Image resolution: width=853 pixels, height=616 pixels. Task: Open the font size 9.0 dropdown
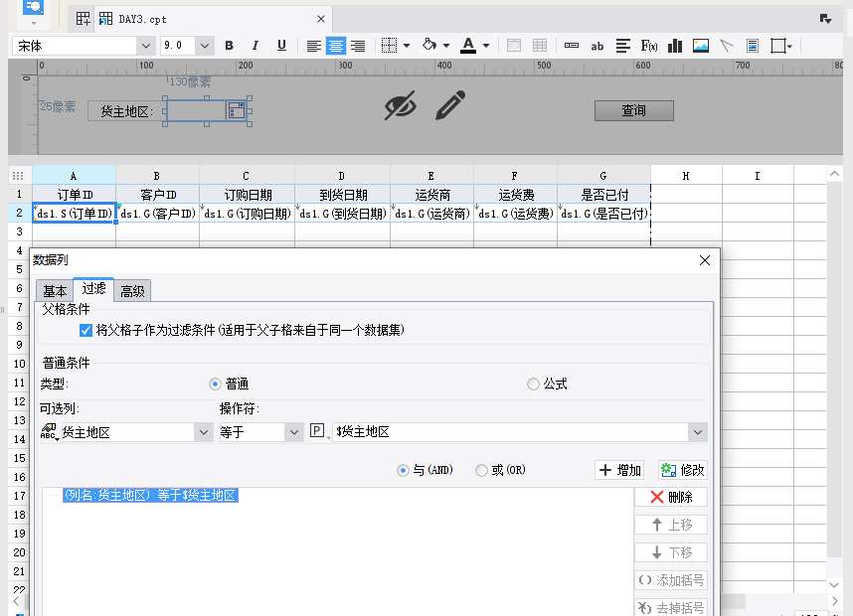pos(205,46)
